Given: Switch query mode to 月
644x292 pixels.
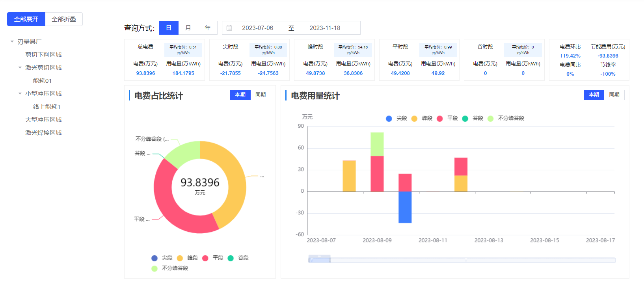Looking at the screenshot, I should click(188, 28).
